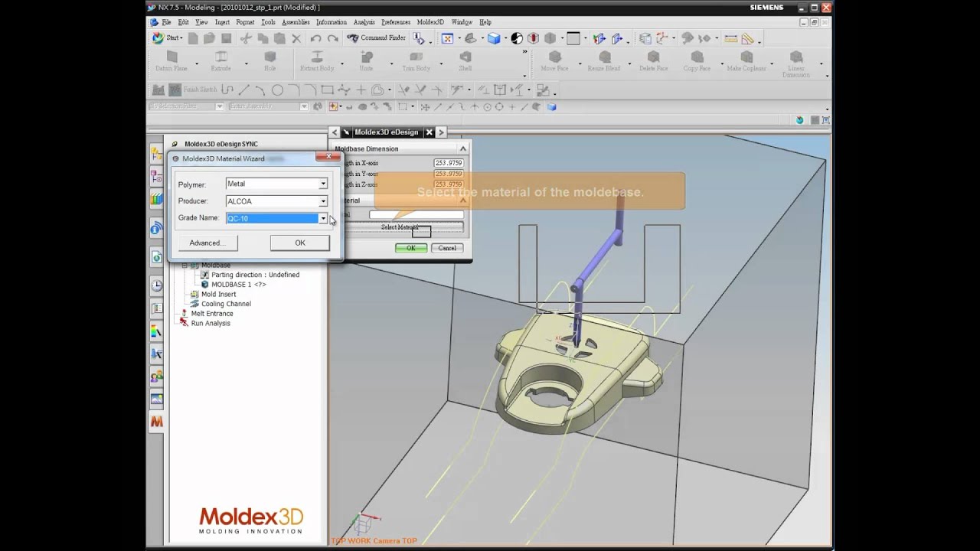980x551 pixels.
Task: Click the empty Material name field
Action: 416,215
